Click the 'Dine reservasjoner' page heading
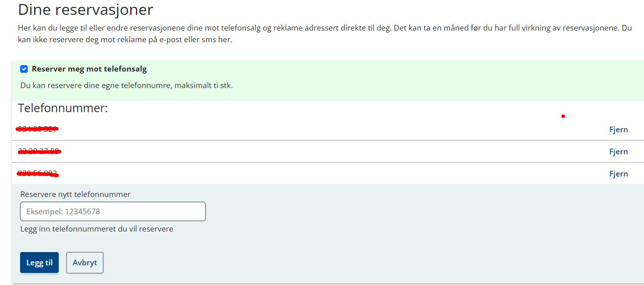The width and height of the screenshot is (644, 285). coord(86,10)
